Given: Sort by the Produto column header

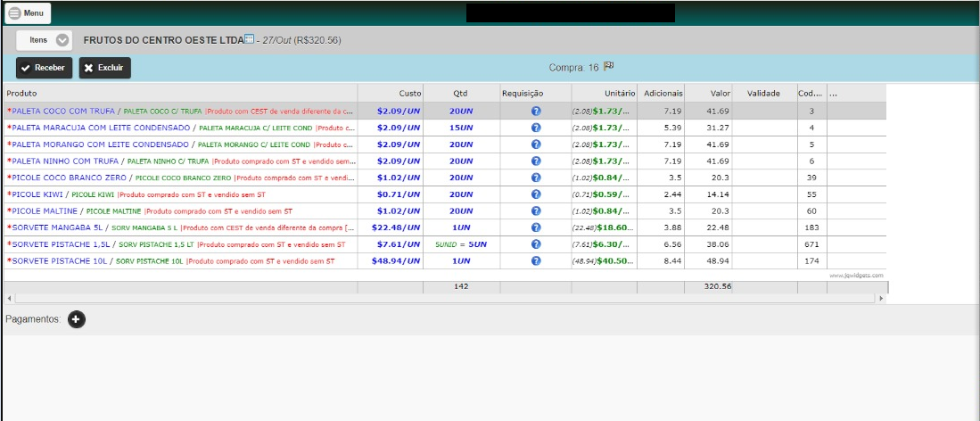Looking at the screenshot, I should pyautogui.click(x=181, y=93).
